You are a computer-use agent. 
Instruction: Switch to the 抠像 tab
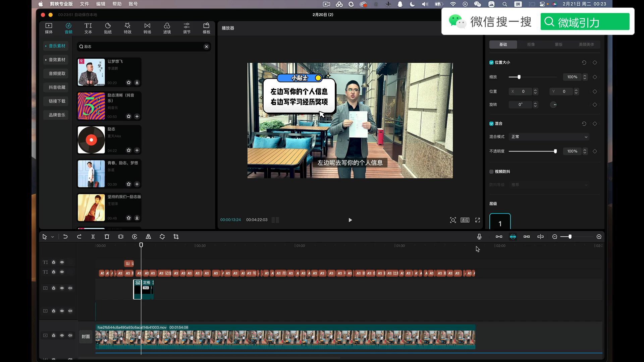(x=531, y=45)
